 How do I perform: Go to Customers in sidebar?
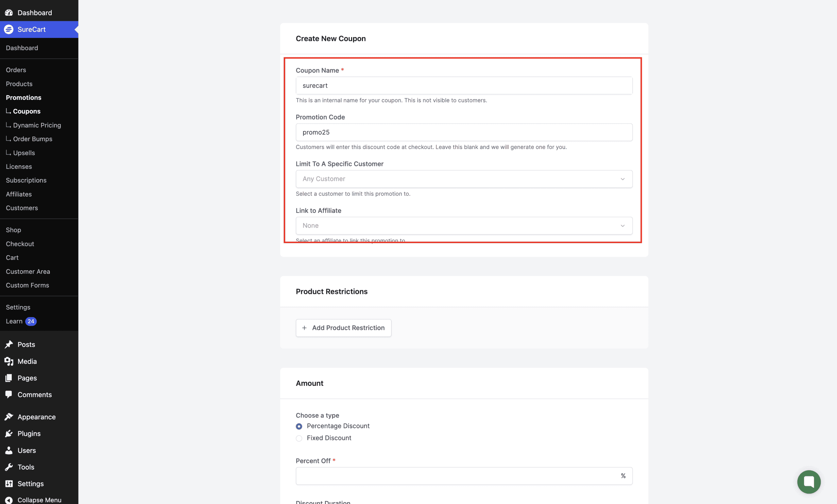22,208
